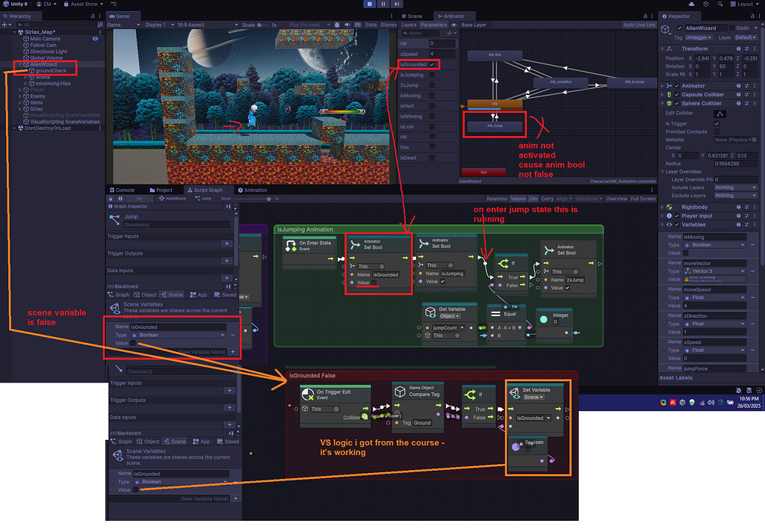Open the Include Layers Nothing dropdown

[x=734, y=187]
